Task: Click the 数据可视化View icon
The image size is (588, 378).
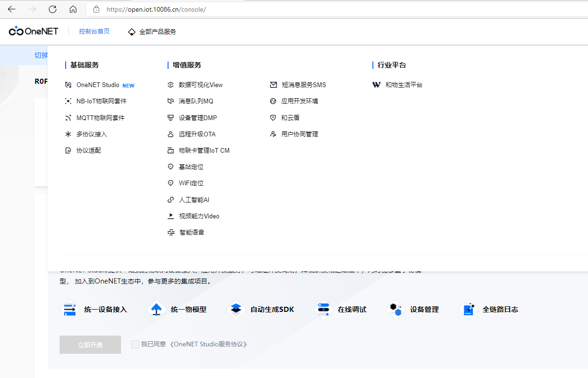Action: click(x=171, y=85)
